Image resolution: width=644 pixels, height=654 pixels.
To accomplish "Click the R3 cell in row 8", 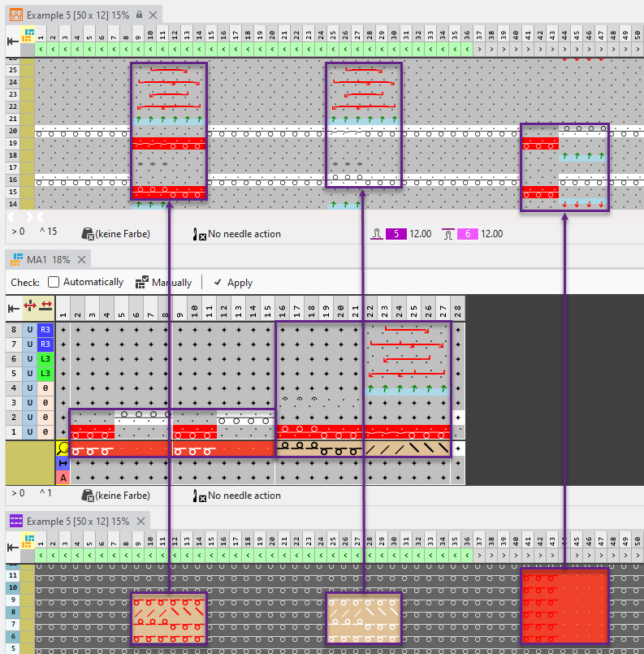I will pyautogui.click(x=45, y=330).
